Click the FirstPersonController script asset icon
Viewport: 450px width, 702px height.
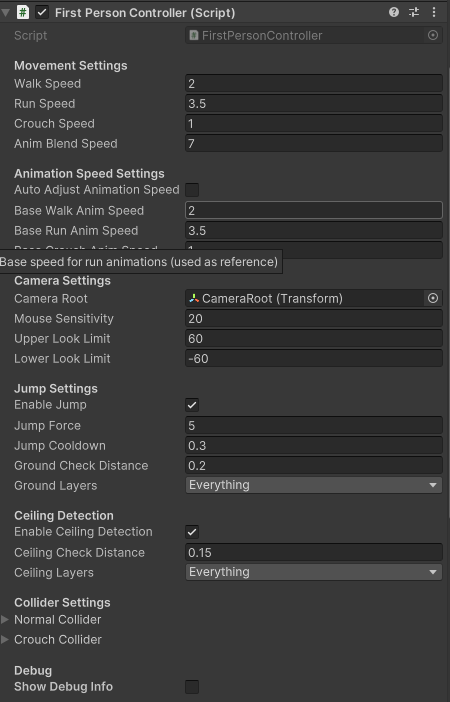pyautogui.click(x=194, y=35)
